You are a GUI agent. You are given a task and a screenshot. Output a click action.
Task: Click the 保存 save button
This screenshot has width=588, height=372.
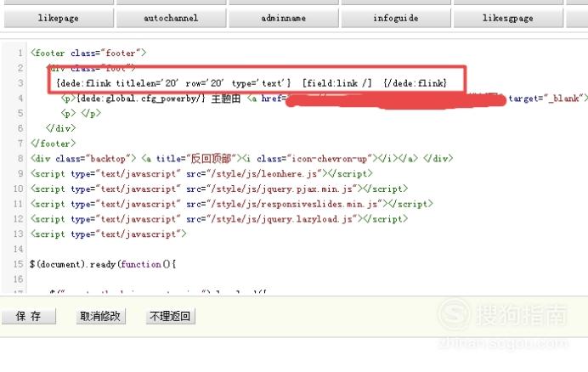[x=29, y=316]
